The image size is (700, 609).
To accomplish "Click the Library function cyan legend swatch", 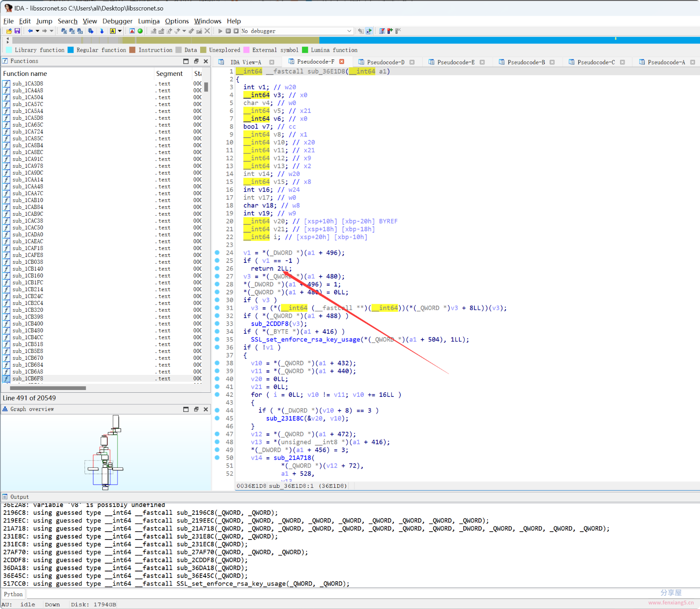I will (x=9, y=50).
